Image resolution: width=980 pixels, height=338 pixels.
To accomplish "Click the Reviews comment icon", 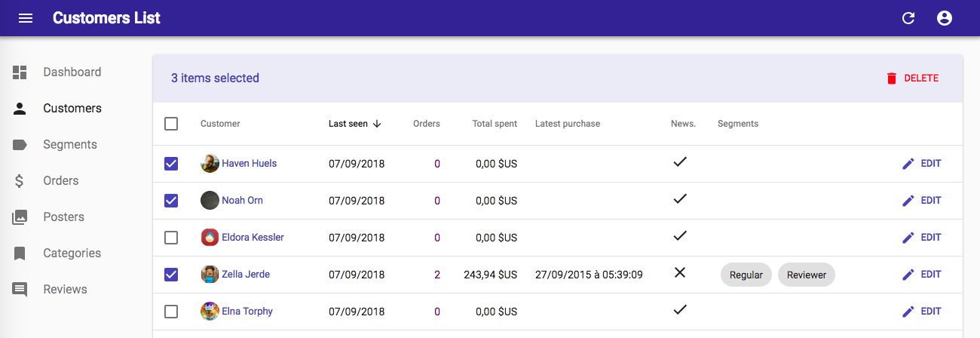I will point(20,290).
